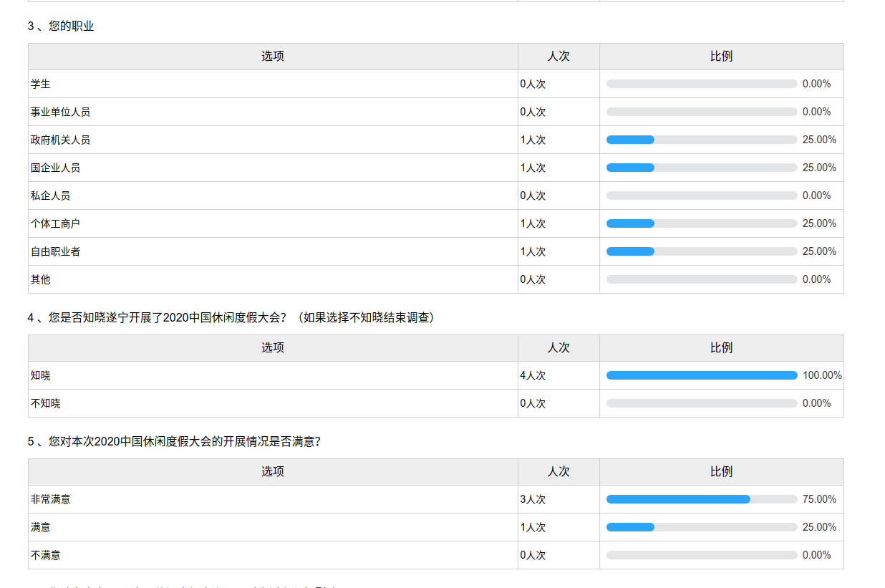Screen dimensions: 885x588
Task: Click the 人次 column header in question 4
Action: [558, 348]
